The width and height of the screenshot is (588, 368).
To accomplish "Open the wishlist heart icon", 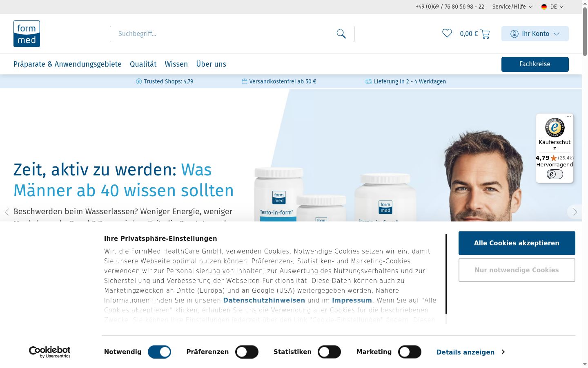I will click(x=447, y=33).
